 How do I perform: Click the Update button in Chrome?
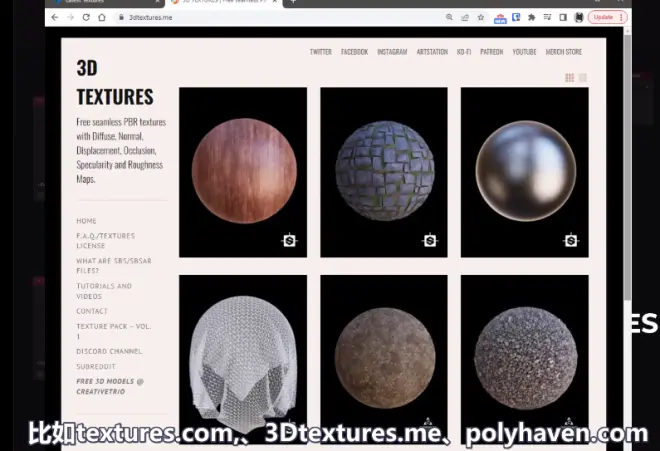tap(603, 17)
